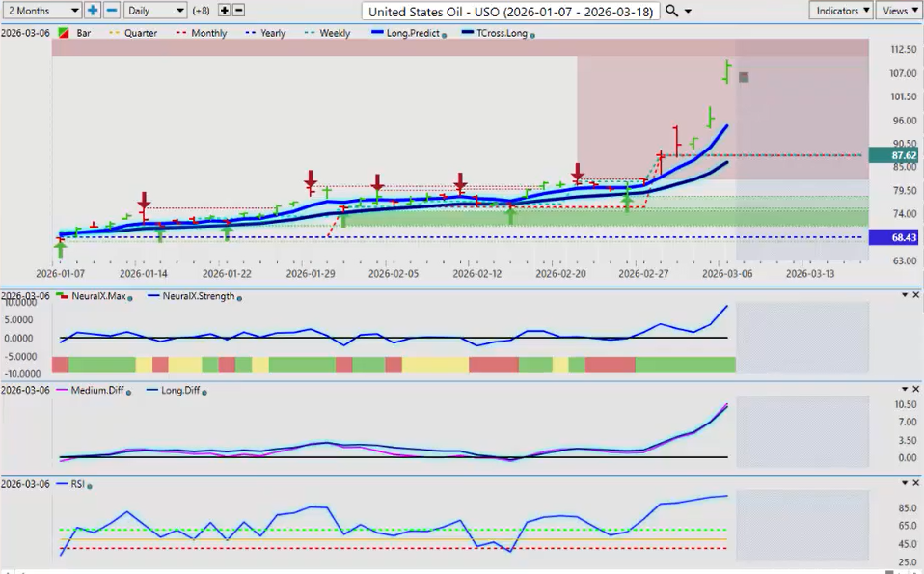Screen dimensions: 924x574
Task: Open the 2 Months time range dropdown
Action: pyautogui.click(x=41, y=10)
